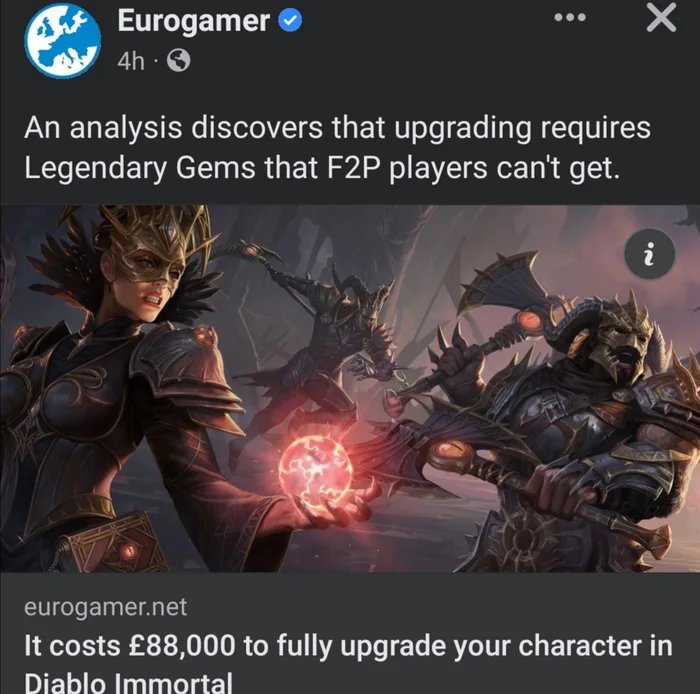Open the Diablo Immortal article artwork

click(x=350, y=388)
